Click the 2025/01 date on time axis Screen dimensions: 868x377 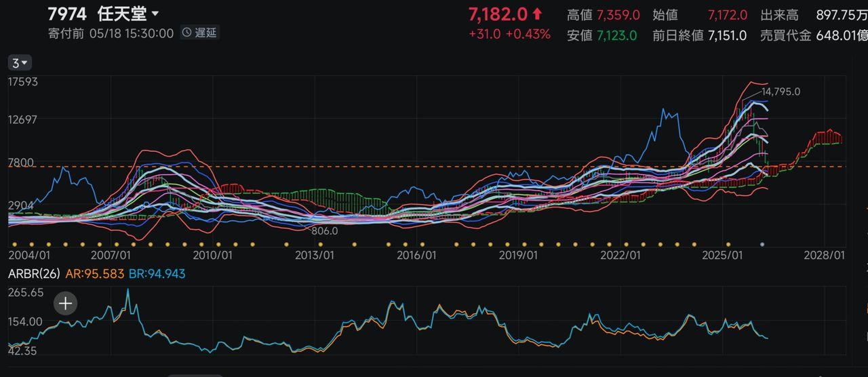coord(723,256)
